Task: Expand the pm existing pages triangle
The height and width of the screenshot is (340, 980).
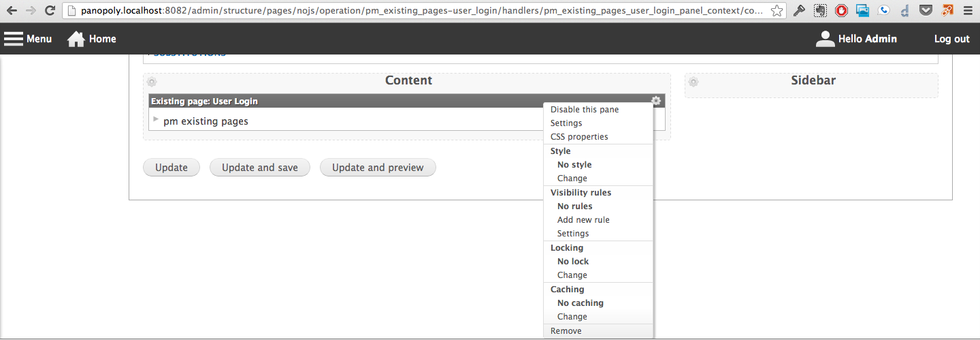Action: [157, 119]
